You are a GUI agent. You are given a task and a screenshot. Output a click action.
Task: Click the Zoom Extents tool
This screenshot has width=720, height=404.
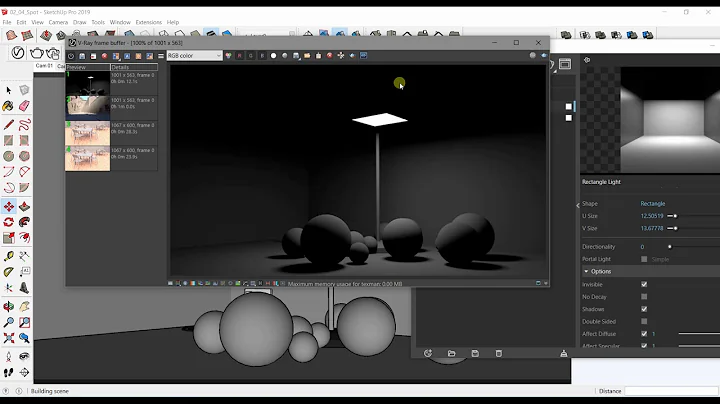(9, 338)
